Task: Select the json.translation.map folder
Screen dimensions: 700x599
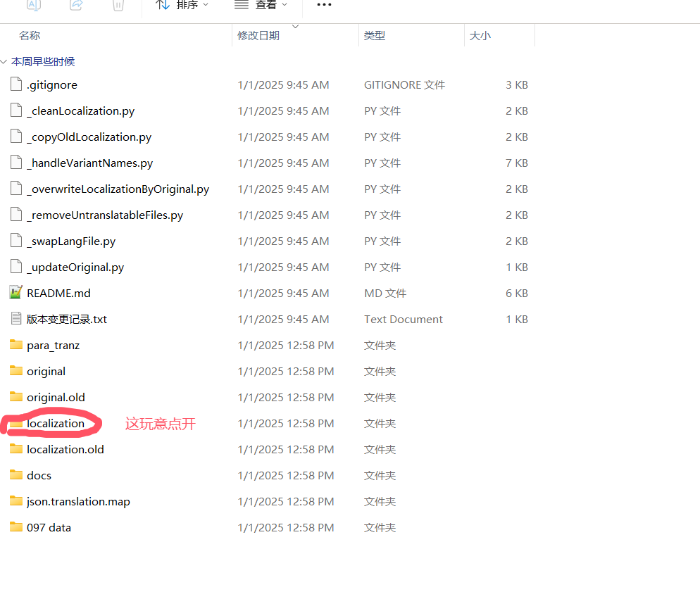Action: click(x=78, y=502)
